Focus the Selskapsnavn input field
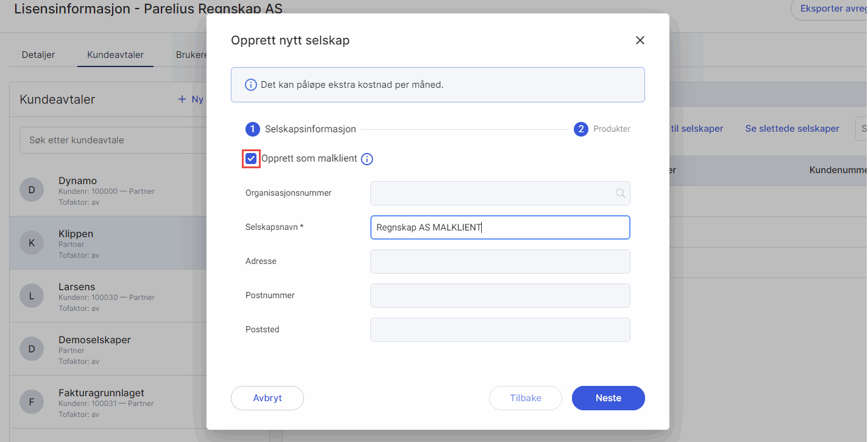868x442 pixels. click(499, 227)
